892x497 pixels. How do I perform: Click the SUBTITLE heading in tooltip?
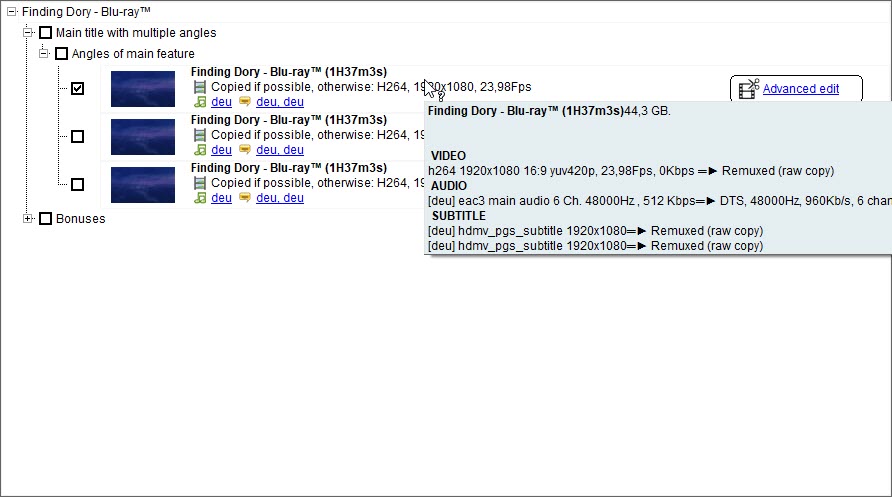click(x=459, y=216)
